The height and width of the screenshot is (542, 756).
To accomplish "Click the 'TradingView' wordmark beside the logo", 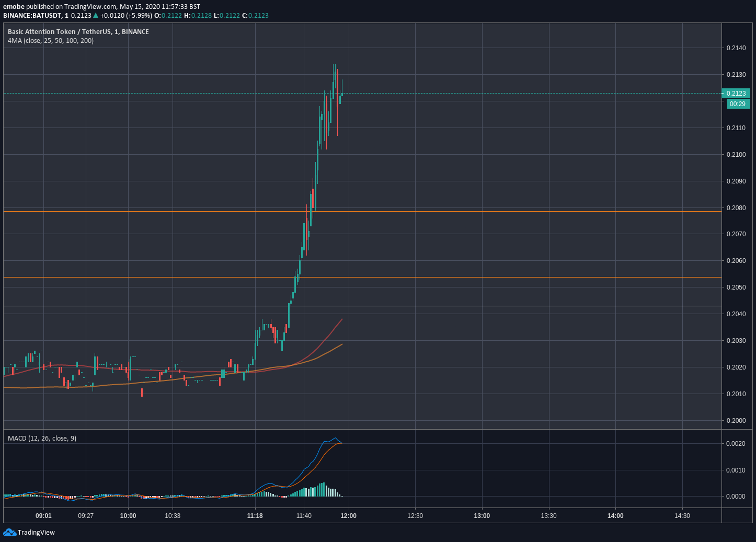I will 36,533.
